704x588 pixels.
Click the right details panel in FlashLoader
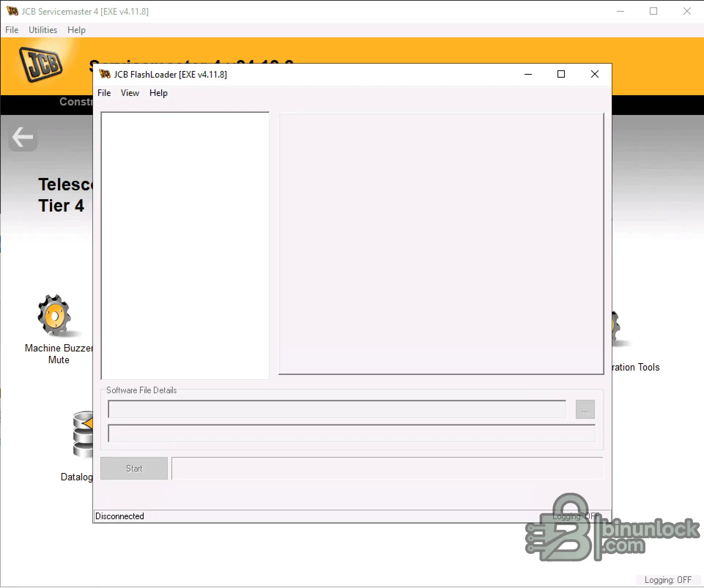click(x=441, y=244)
